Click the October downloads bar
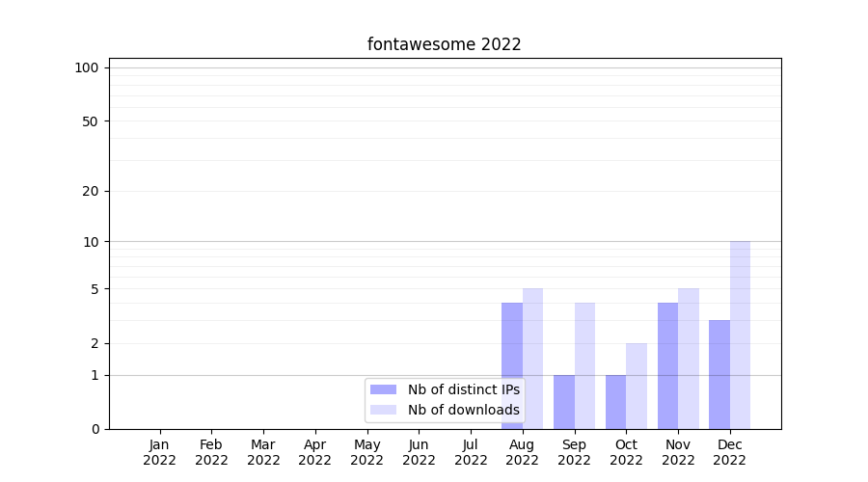The width and height of the screenshot is (868, 482). tap(637, 386)
